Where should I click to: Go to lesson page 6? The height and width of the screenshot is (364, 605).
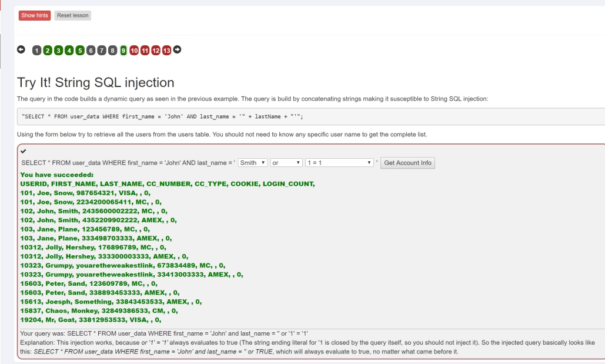pos(91,51)
